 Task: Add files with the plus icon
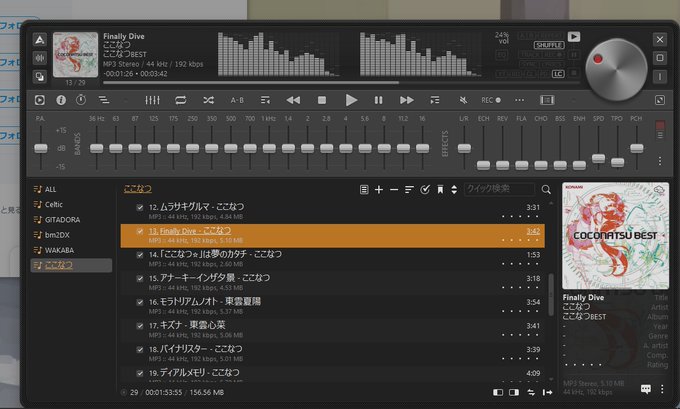pyautogui.click(x=379, y=190)
